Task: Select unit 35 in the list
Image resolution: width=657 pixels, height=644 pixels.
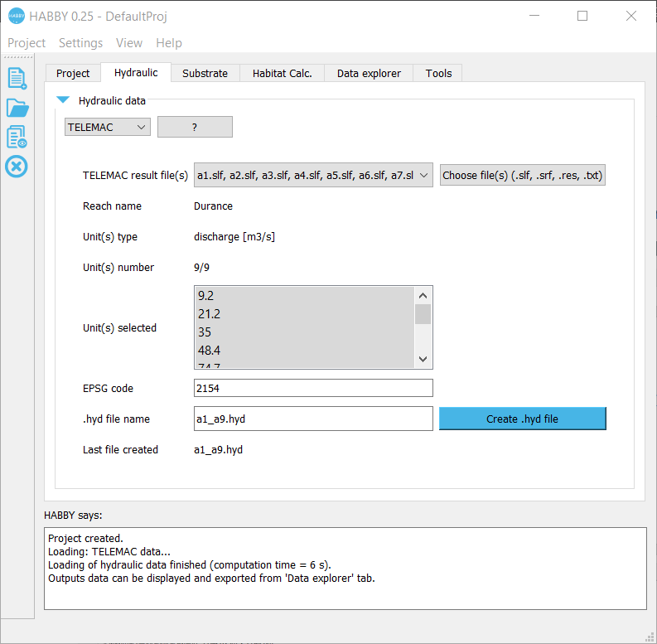Action: click(305, 332)
